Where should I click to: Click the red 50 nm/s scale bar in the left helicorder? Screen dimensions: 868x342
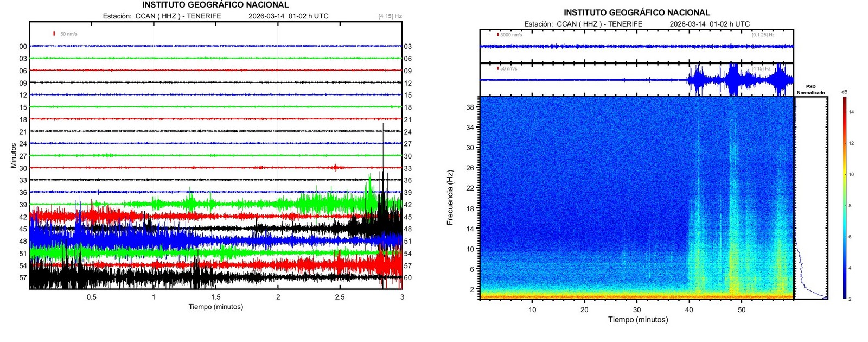click(54, 34)
